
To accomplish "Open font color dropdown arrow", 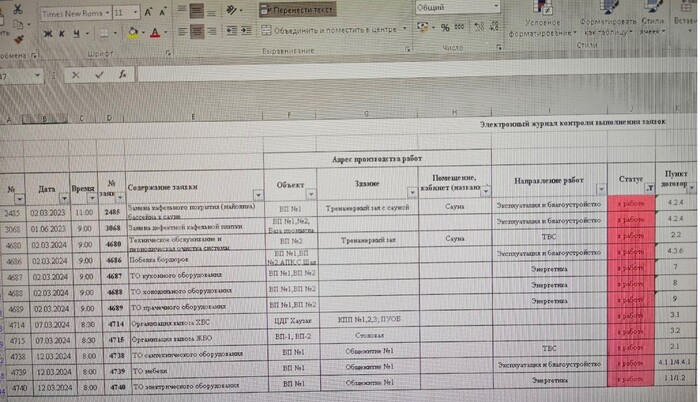I will point(166,33).
